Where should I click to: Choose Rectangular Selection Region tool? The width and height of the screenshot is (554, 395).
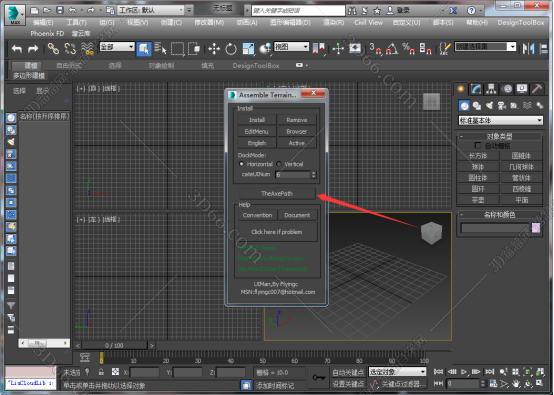(177, 48)
